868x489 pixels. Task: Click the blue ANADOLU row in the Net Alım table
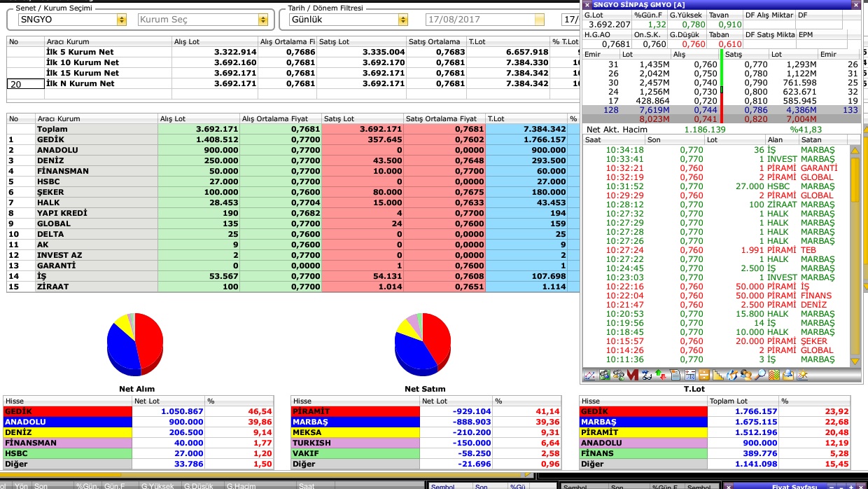(140, 422)
